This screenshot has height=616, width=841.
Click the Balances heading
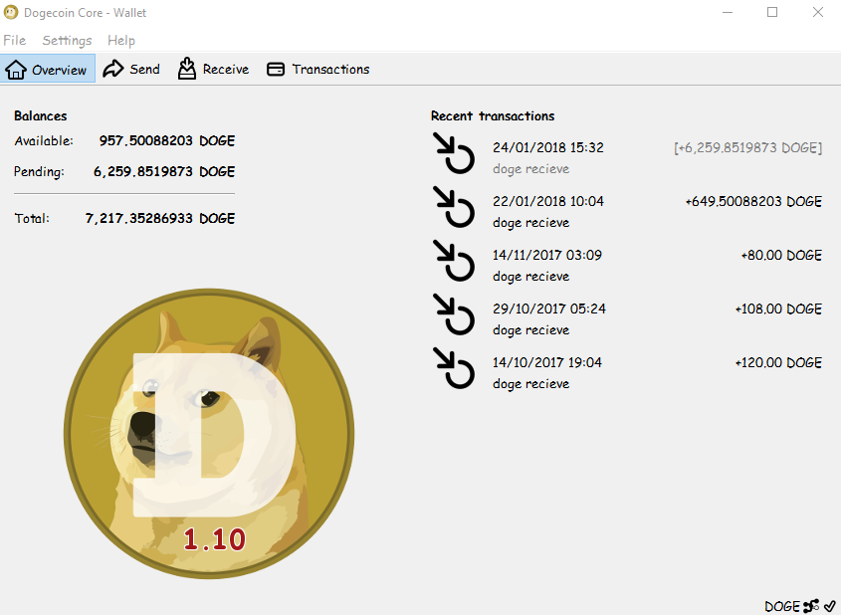(x=40, y=115)
